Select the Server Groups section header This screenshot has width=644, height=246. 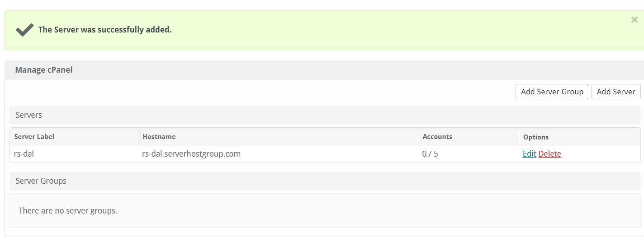41,181
